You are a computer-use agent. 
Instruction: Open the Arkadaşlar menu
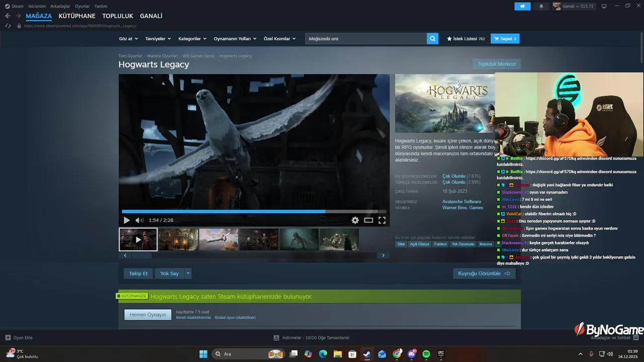(60, 6)
